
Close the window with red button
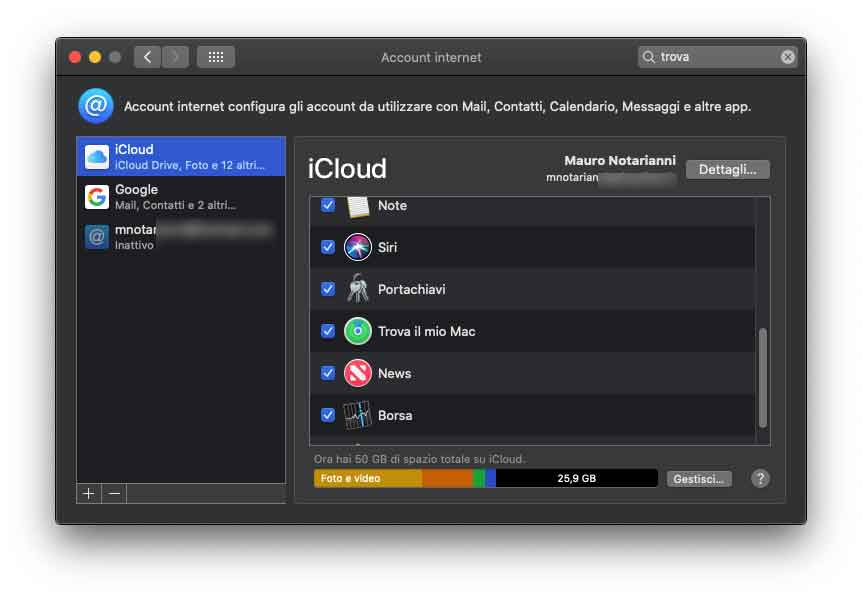[x=75, y=57]
